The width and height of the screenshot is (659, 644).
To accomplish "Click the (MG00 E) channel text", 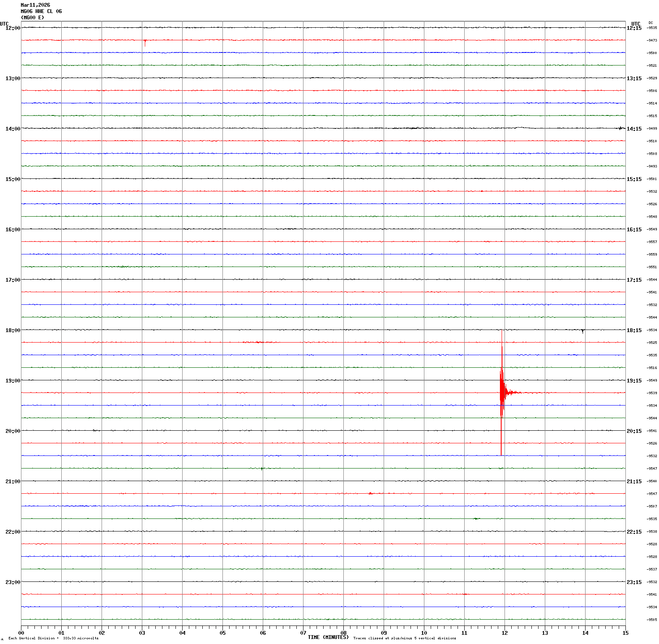I will click(x=32, y=18).
